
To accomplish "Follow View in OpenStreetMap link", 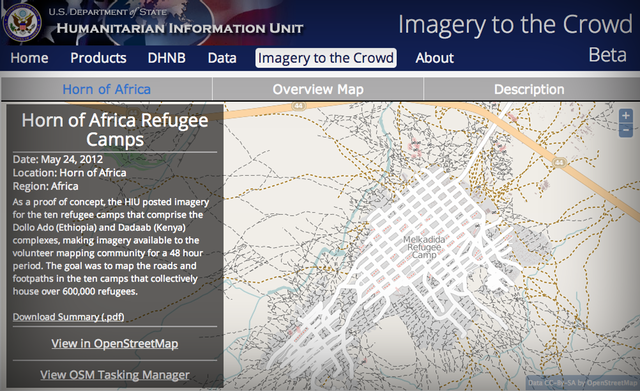I will point(115,344).
